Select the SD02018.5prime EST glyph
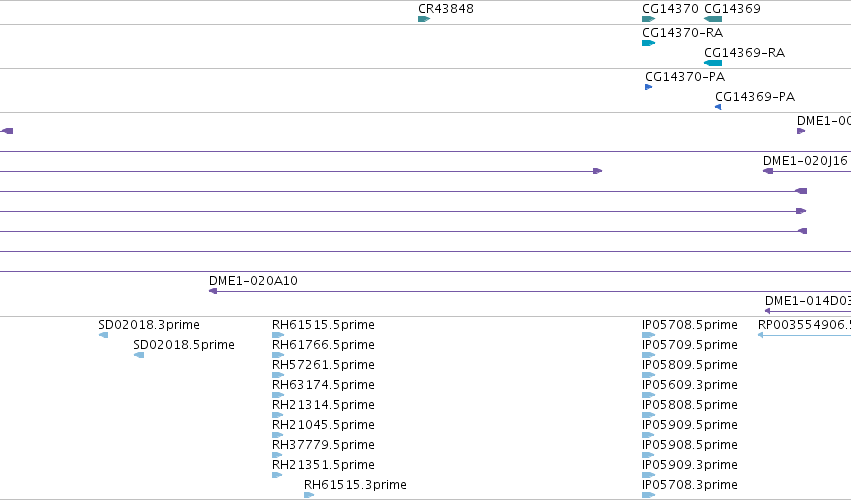 click(x=139, y=355)
